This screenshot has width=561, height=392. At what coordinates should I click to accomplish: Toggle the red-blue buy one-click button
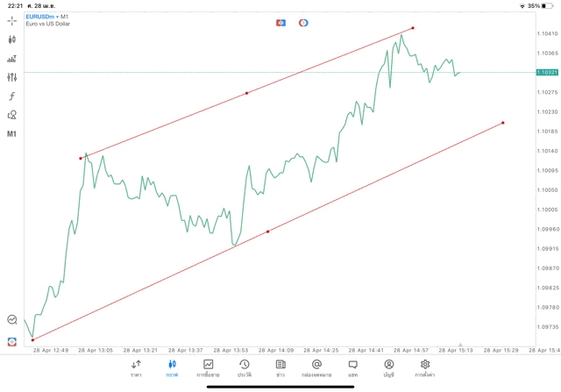pyautogui.click(x=303, y=23)
